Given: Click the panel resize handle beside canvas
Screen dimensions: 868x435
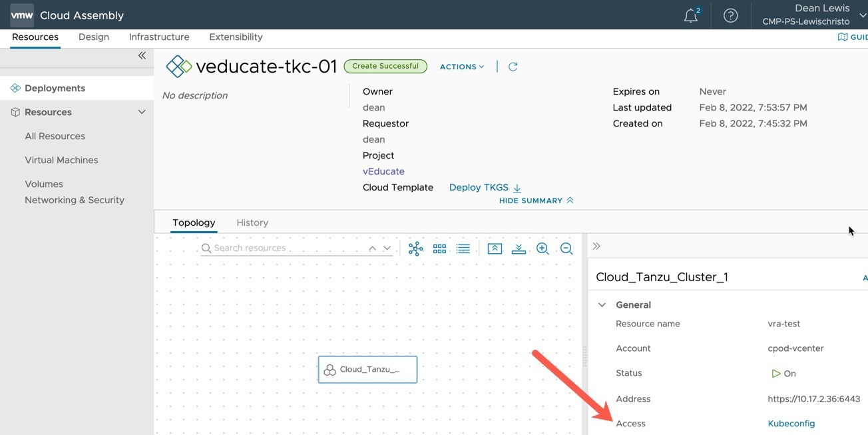Looking at the screenshot, I should (x=584, y=356).
